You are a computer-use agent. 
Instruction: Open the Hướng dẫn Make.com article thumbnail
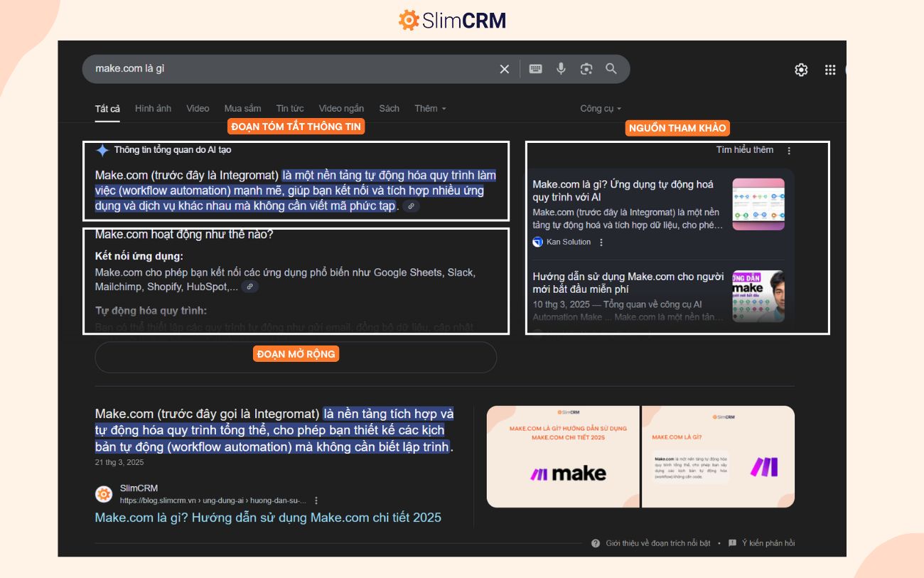pos(758,296)
